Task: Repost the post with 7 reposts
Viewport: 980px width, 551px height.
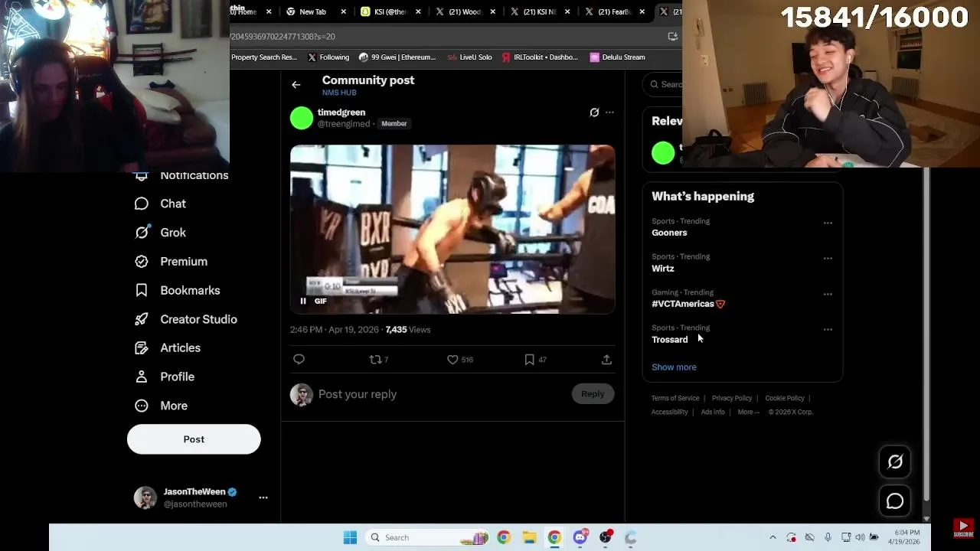Action: click(378, 360)
